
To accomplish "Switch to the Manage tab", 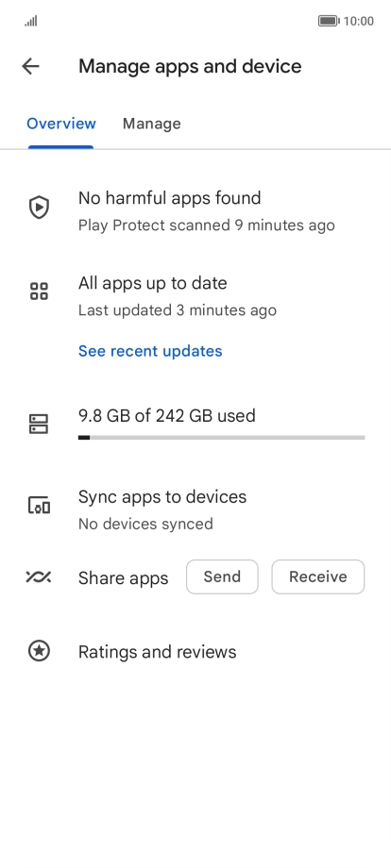I will coord(152,124).
